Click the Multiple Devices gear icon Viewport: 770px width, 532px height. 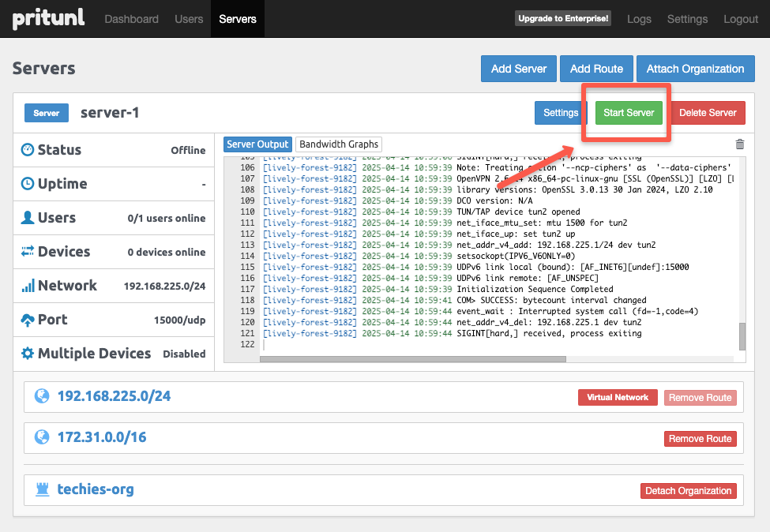(x=28, y=354)
